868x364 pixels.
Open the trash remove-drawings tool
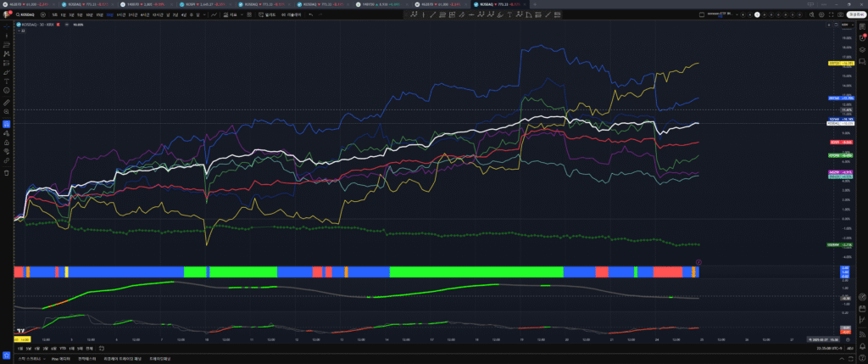pyautogui.click(x=7, y=172)
